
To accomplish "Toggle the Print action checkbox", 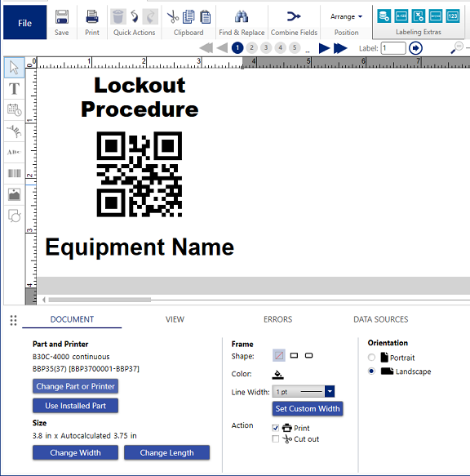I will pos(276,428).
